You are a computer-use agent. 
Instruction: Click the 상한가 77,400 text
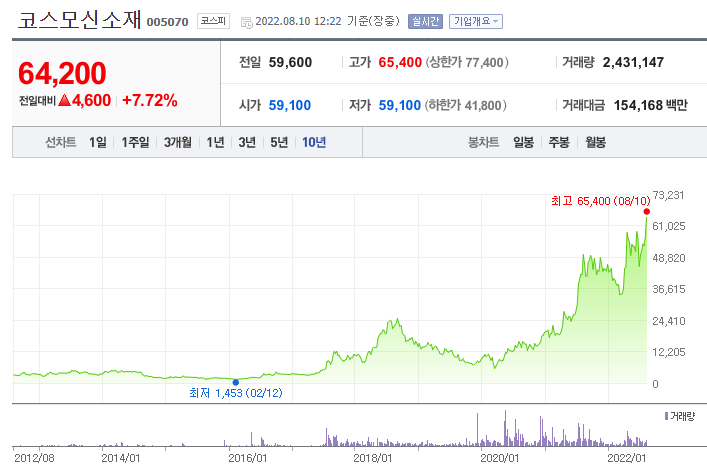(467, 62)
